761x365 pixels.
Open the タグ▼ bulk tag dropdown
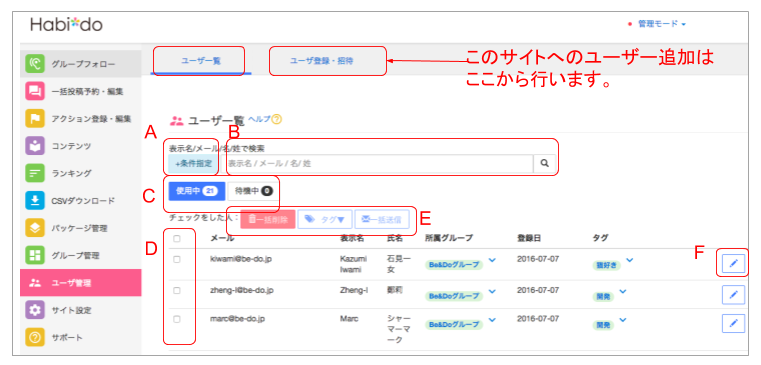[x=325, y=219]
